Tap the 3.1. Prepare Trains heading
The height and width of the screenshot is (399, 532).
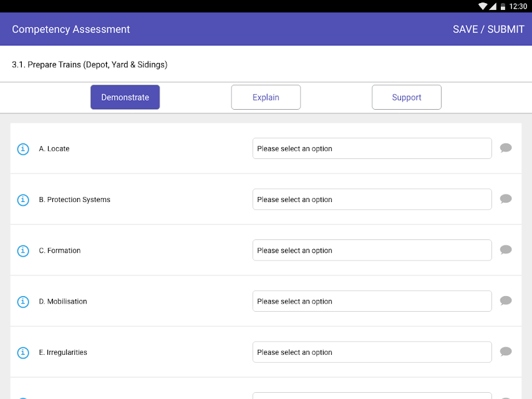(x=90, y=65)
